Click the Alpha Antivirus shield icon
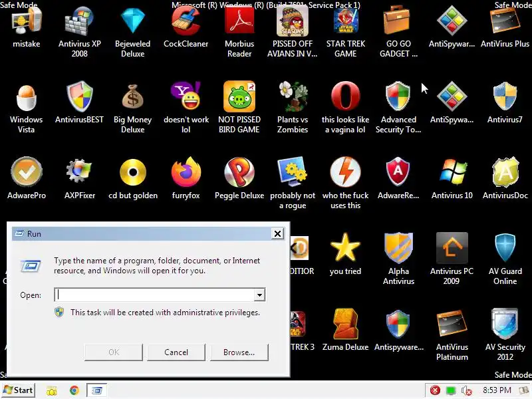Screen dimensions: 532x399 tap(398, 247)
